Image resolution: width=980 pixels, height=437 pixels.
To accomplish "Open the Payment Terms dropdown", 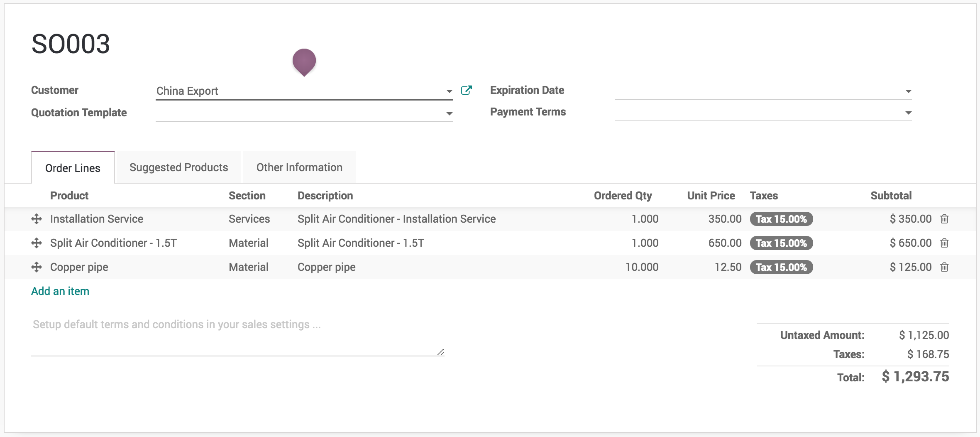I will 908,113.
